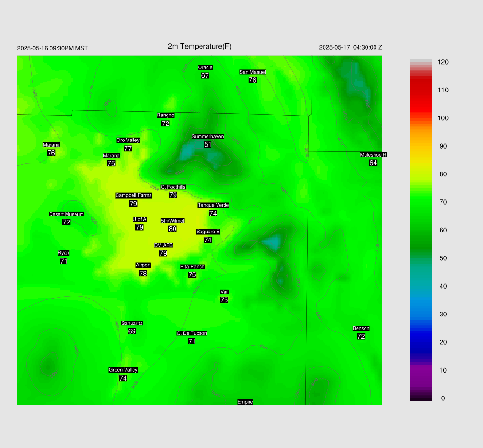Click the 50 colorbar tick label
The width and height of the screenshot is (483, 448).
443,258
